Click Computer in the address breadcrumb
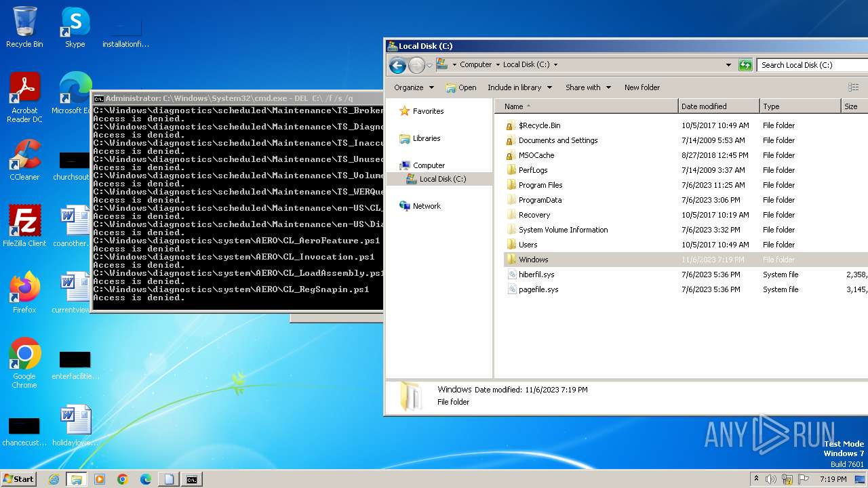 pyautogui.click(x=475, y=65)
